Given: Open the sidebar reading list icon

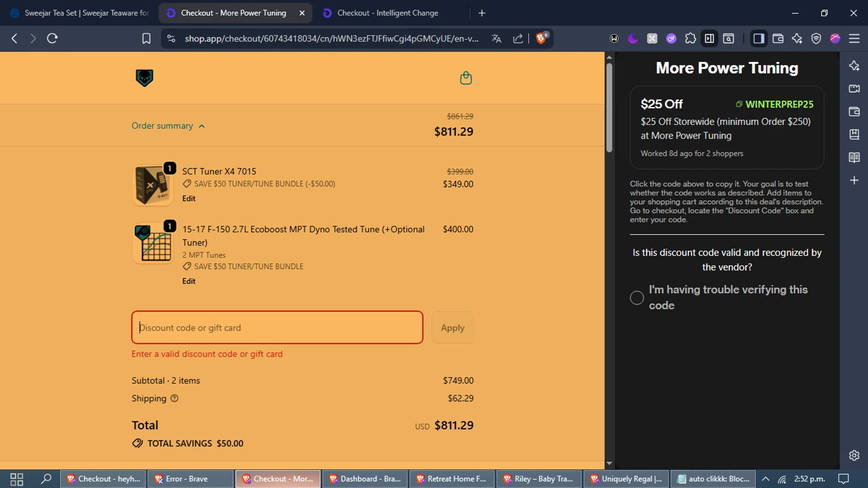Looking at the screenshot, I should 854,157.
